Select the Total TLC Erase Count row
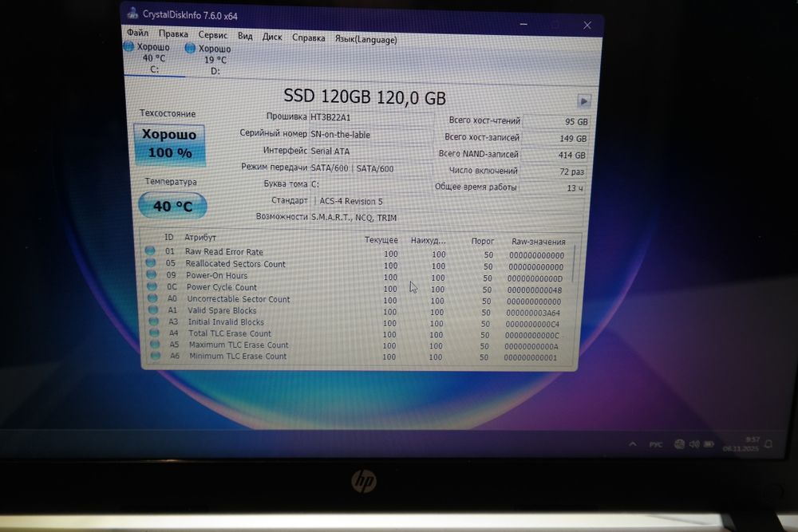This screenshot has height=532, width=798. (x=356, y=333)
